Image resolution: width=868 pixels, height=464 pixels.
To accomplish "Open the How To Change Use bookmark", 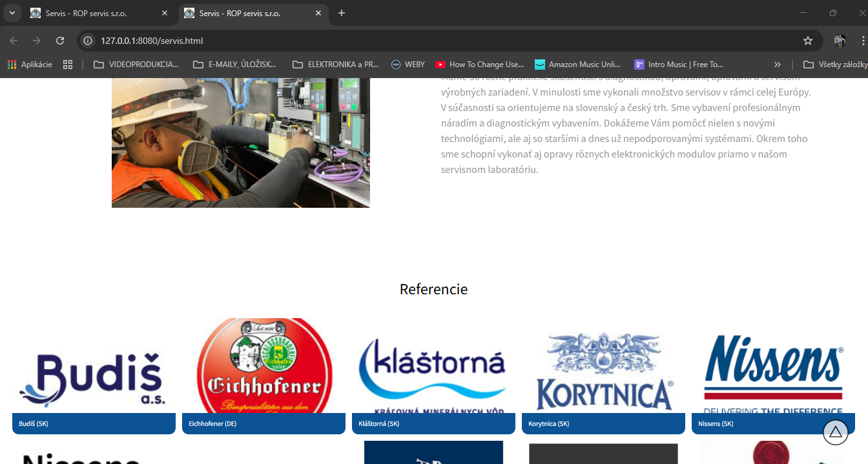I will pyautogui.click(x=479, y=65).
